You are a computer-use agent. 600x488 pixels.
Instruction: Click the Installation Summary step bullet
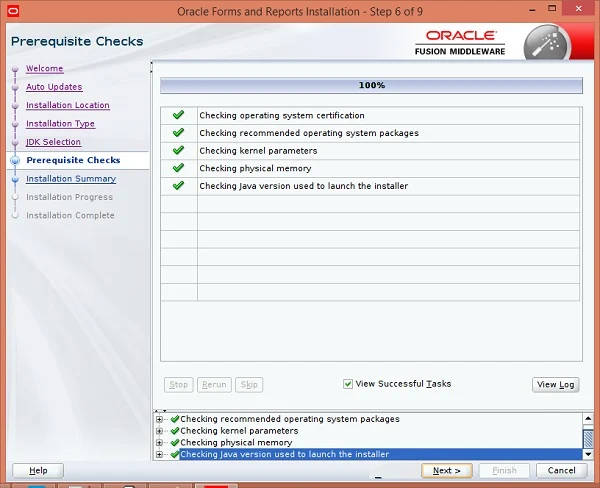coord(15,179)
